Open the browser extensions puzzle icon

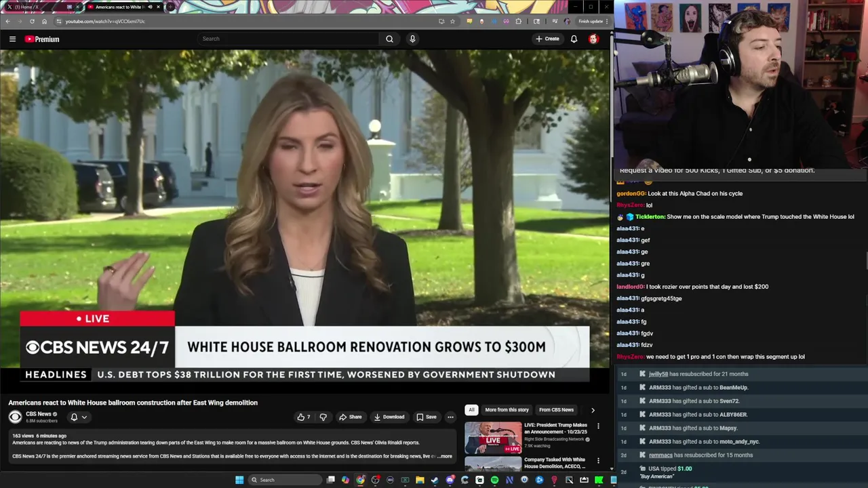[x=519, y=21]
